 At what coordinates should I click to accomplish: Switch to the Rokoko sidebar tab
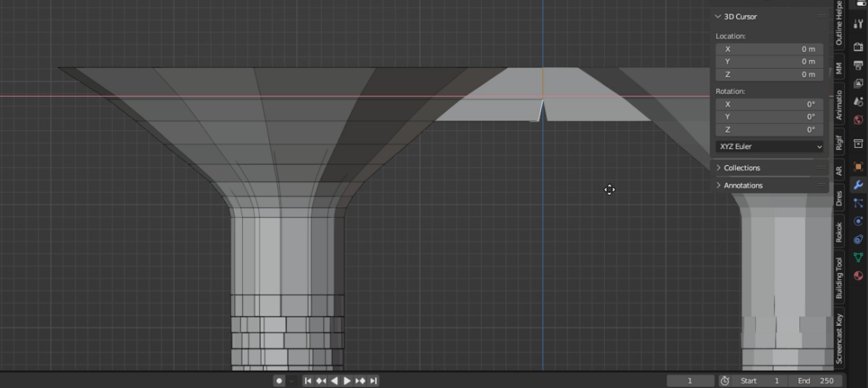tap(839, 232)
